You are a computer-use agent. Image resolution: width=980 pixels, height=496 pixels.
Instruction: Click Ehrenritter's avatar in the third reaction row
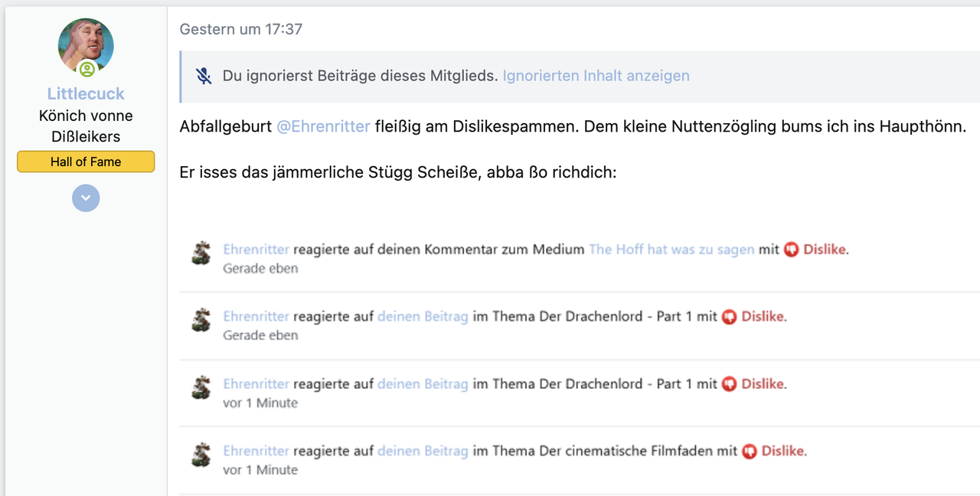(x=201, y=387)
